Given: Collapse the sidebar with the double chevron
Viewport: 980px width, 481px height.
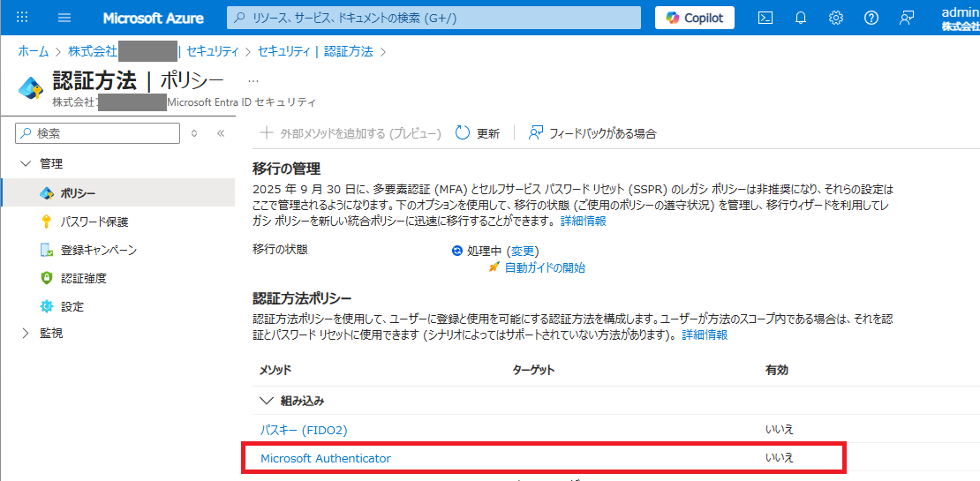Looking at the screenshot, I should click(220, 133).
